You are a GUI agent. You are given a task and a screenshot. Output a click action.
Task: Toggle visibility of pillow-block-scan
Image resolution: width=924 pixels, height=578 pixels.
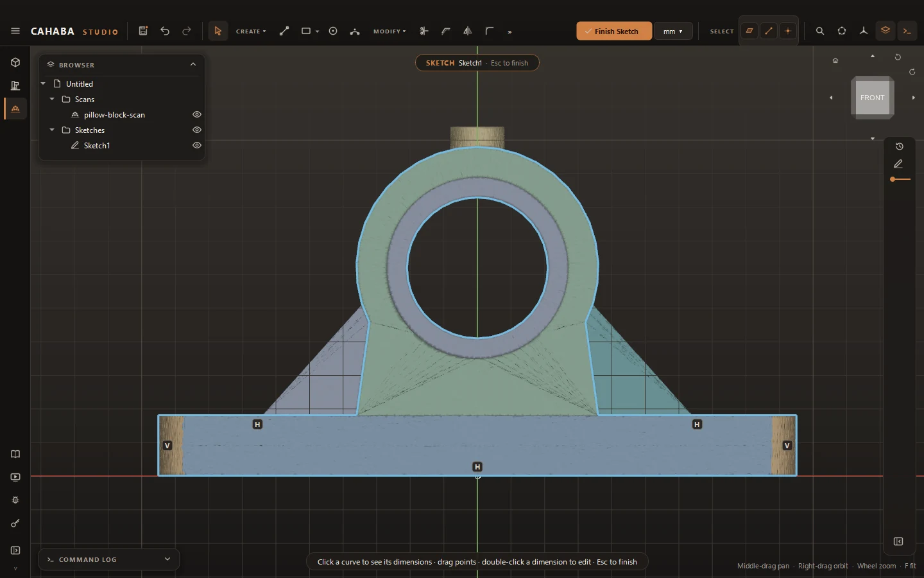coord(197,114)
